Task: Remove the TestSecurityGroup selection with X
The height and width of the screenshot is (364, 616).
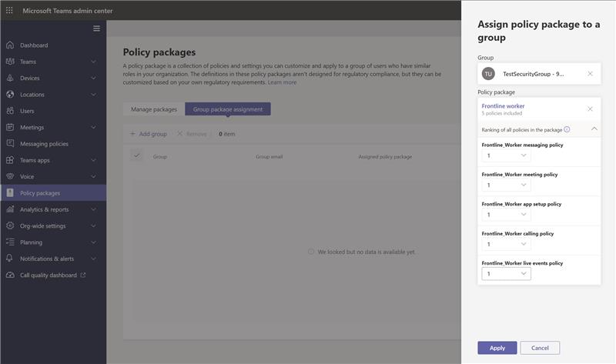Action: [590, 74]
